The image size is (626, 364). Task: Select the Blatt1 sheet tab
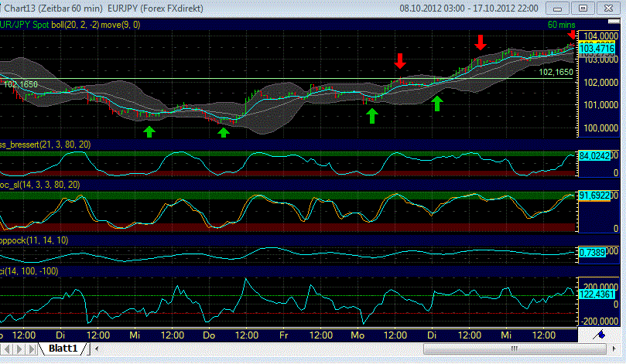tap(62, 349)
